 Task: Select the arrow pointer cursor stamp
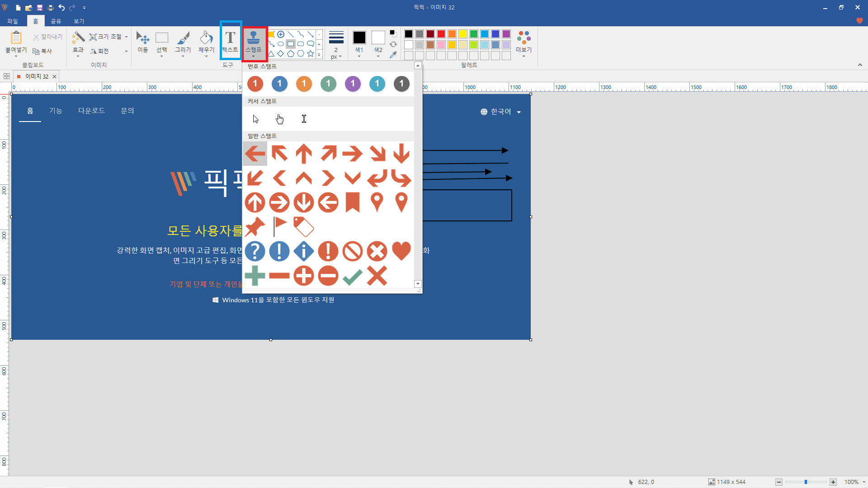[255, 119]
